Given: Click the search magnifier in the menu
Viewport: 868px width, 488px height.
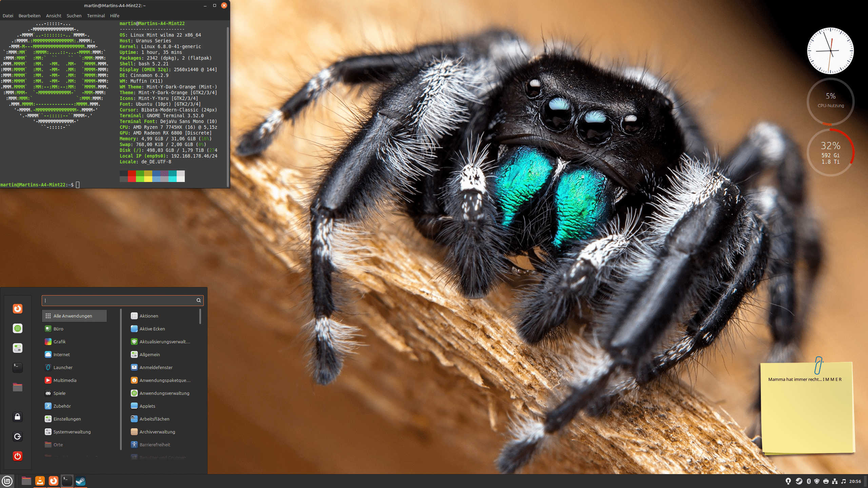Looking at the screenshot, I should tap(199, 300).
